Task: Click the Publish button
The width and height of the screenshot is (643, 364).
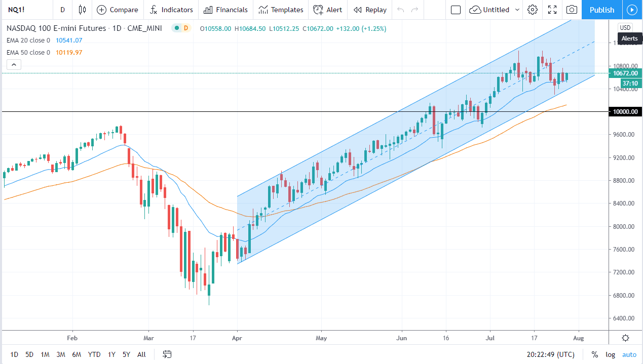Action: coord(602,10)
